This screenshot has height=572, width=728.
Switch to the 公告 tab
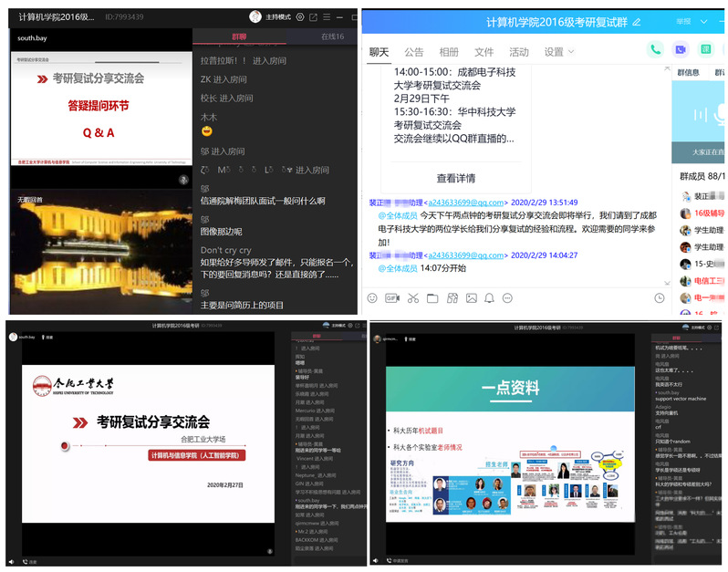click(x=413, y=52)
